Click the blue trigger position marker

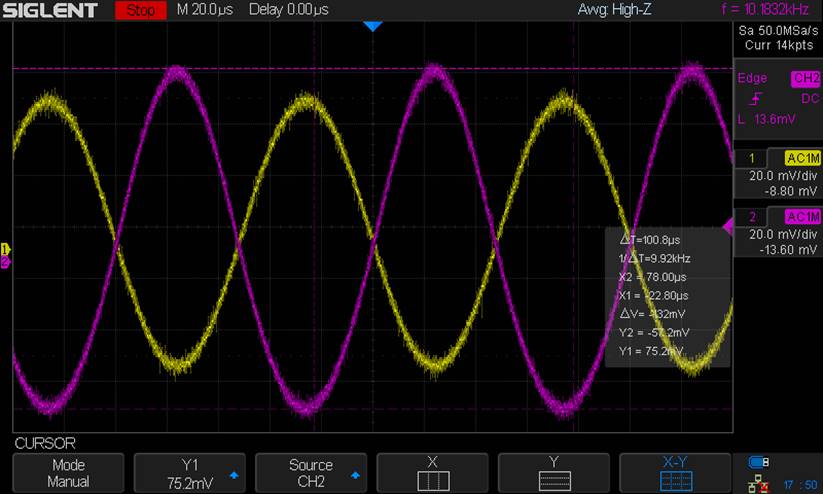(x=373, y=26)
